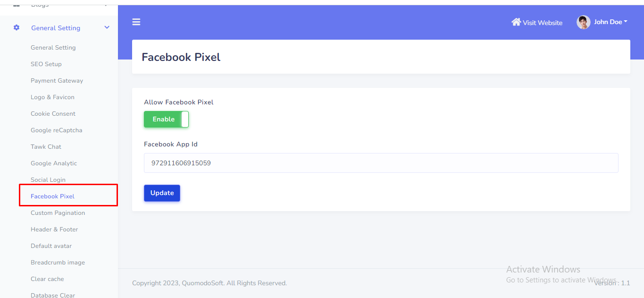Open the SEO Setup menu item
644x298 pixels.
click(x=46, y=64)
